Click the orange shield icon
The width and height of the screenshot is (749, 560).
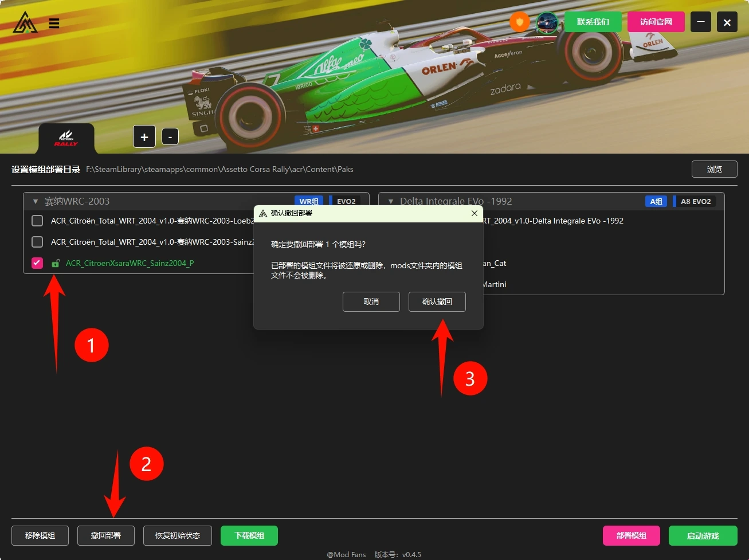click(520, 22)
